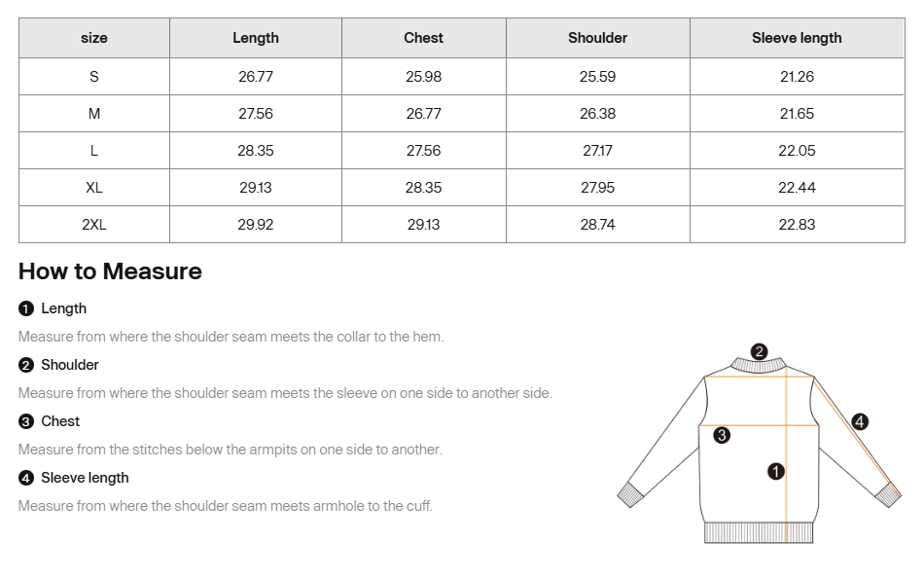The image size is (924, 577).
Task: Select the number 3 marker on the sweater diagram
Action: (x=722, y=435)
